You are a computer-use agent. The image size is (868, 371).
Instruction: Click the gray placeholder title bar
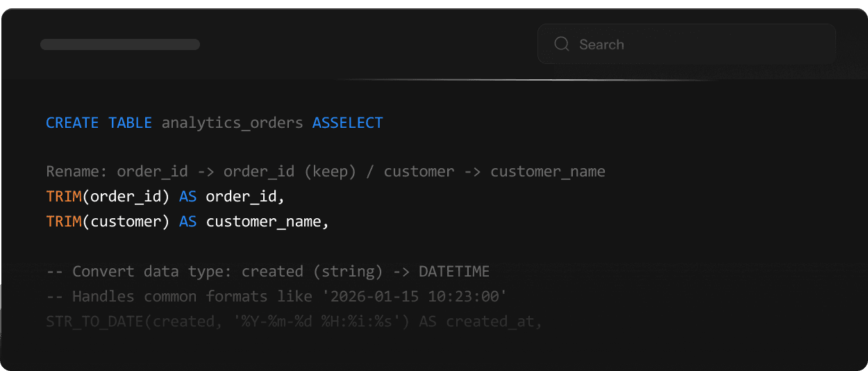pyautogui.click(x=120, y=44)
